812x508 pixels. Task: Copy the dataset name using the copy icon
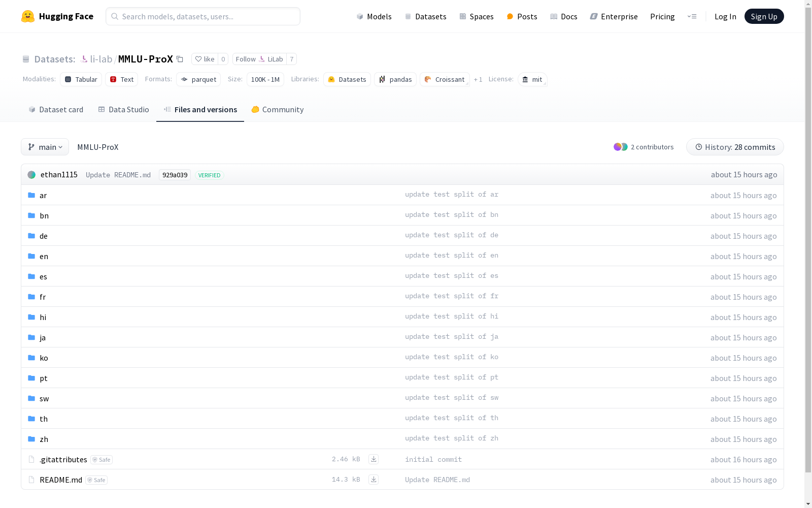tap(180, 59)
